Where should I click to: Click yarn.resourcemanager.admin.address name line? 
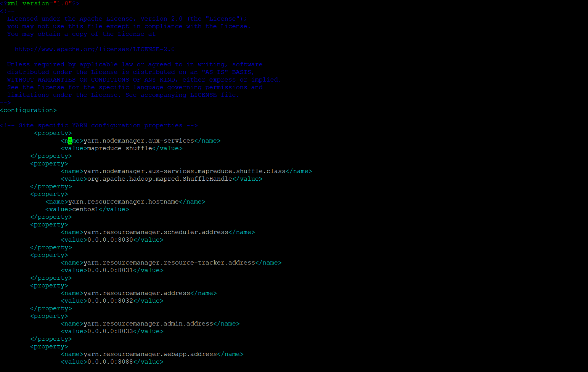point(150,324)
